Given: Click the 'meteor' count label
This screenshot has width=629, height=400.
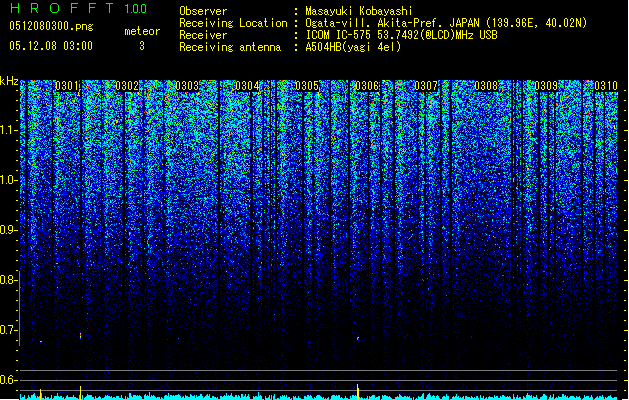Looking at the screenshot, I should (x=142, y=31).
